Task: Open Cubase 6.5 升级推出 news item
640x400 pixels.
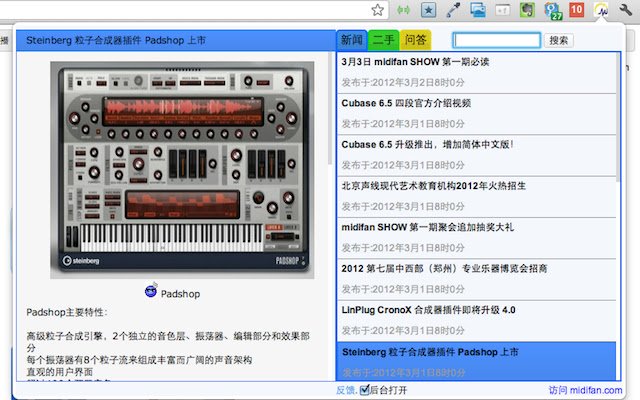Action: tap(476, 155)
